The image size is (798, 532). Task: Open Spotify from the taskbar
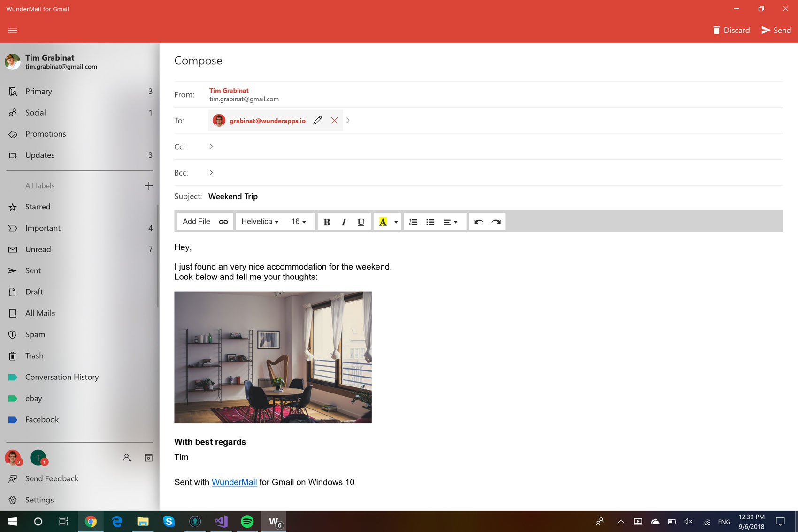pyautogui.click(x=247, y=522)
